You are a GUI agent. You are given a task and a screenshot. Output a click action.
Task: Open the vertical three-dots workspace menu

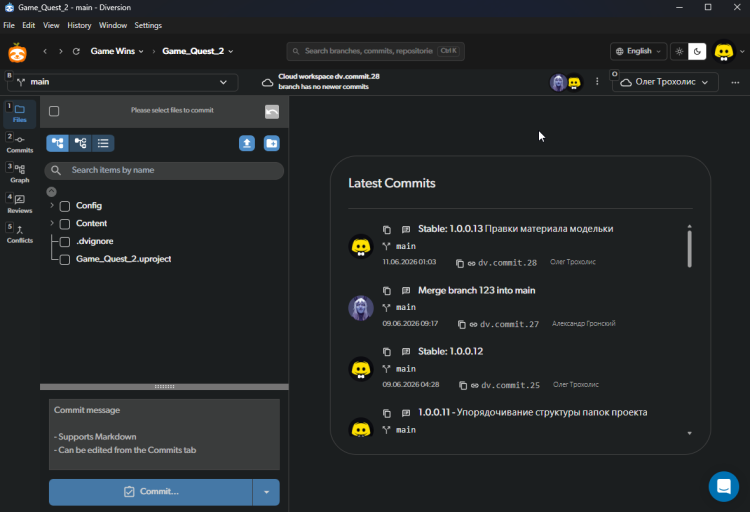[597, 82]
